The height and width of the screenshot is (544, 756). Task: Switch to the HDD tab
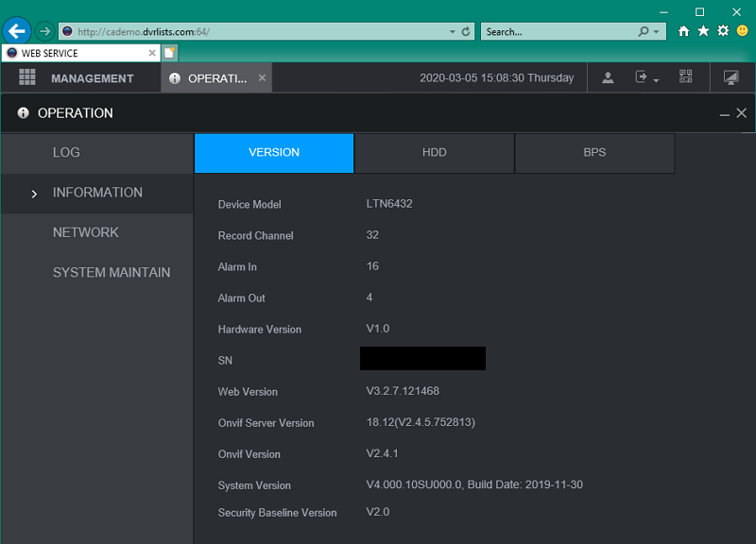click(434, 153)
